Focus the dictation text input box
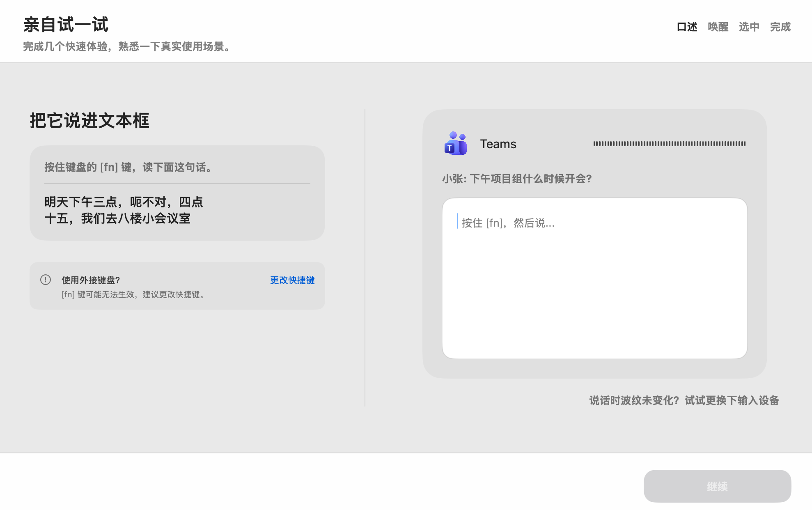Image resolution: width=812 pixels, height=510 pixels. [594, 287]
